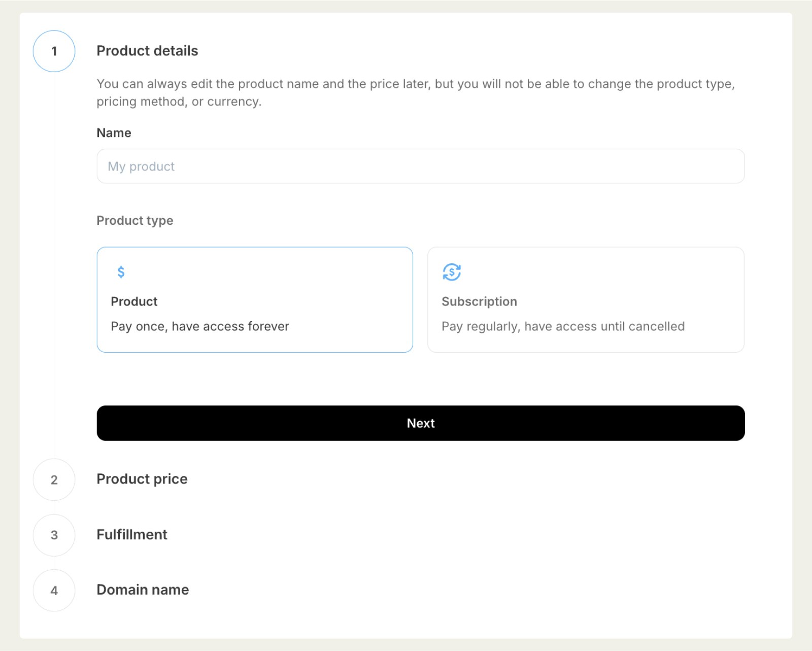812x651 pixels.
Task: Expand the Fulfillment section heading
Action: tap(132, 534)
